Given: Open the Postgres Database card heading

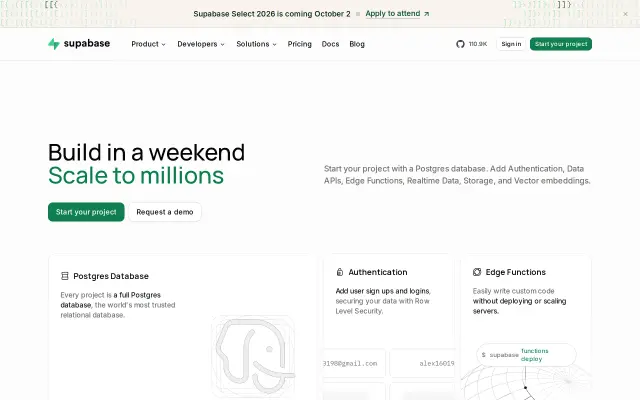Looking at the screenshot, I should pyautogui.click(x=111, y=276).
